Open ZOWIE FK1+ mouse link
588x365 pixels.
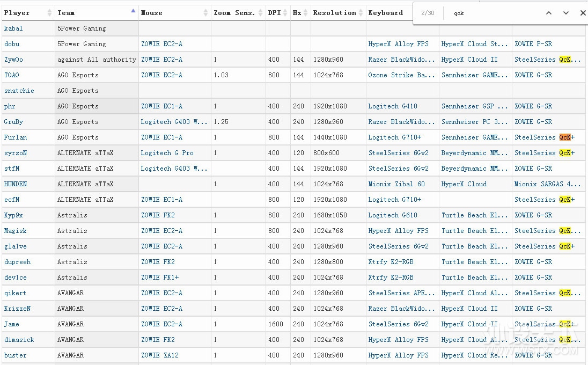pos(160,278)
